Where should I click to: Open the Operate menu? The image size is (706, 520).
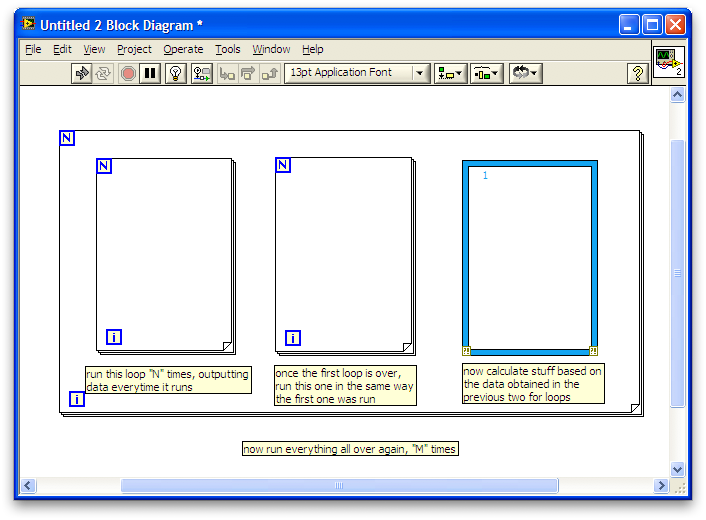(x=183, y=49)
